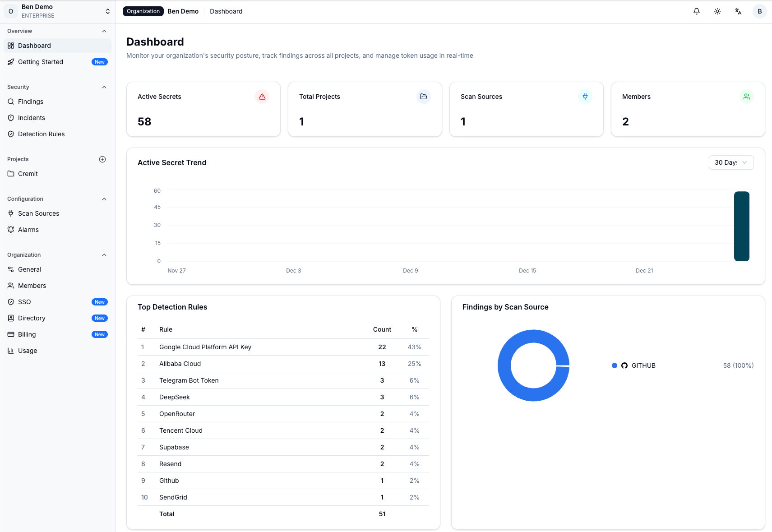Click the Cremit folder icon
Image resolution: width=772 pixels, height=532 pixels.
point(11,174)
